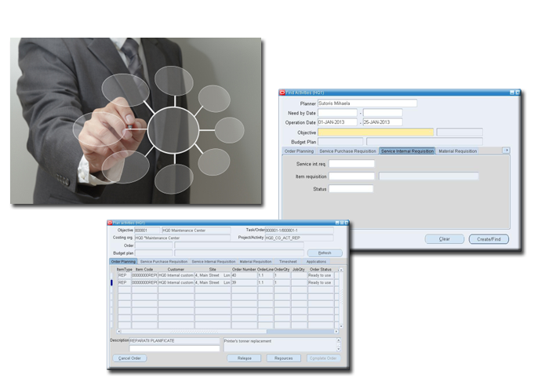Select the Timesheet tab in Plan Activities
This screenshot has height=392, width=549.
288,261
